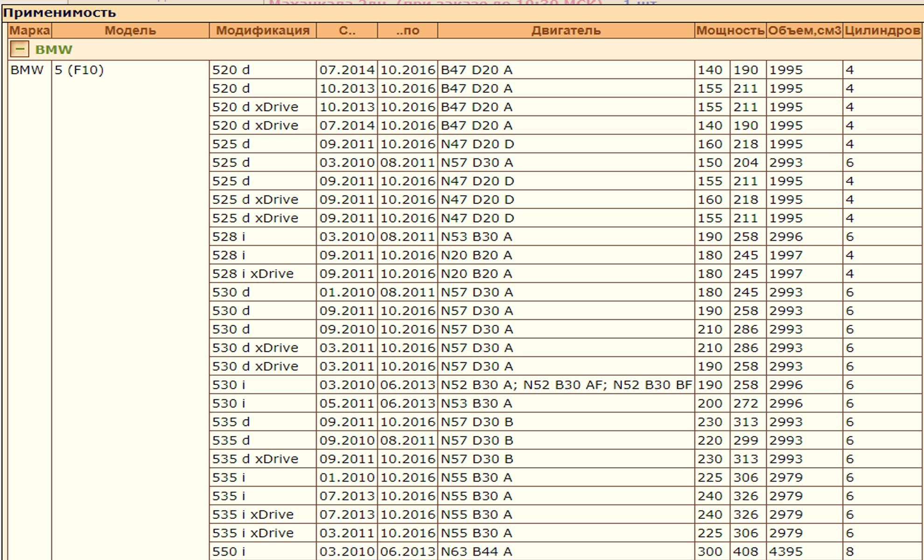Image resolution: width=924 pixels, height=560 pixels.
Task: Click the 4395 engine volume cell
Action: pos(786,551)
